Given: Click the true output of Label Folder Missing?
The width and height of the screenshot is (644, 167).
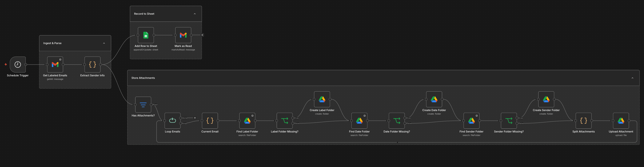Looking at the screenshot, I should [x=293, y=118].
